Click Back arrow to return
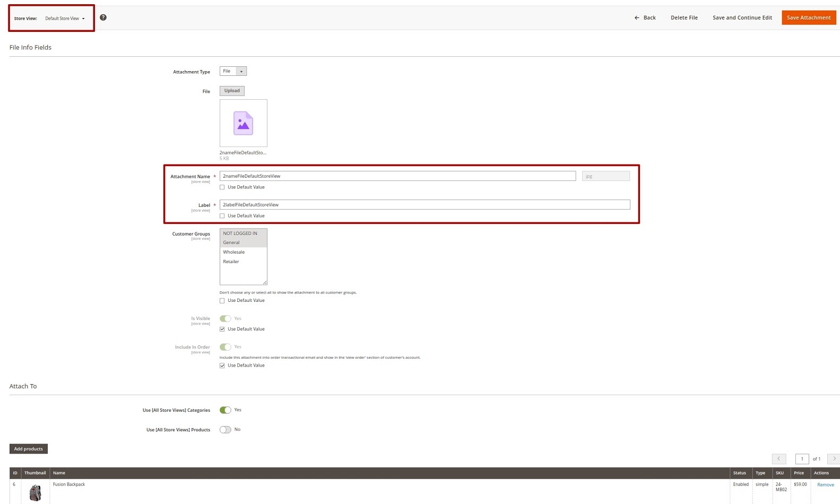Image resolution: width=840 pixels, height=504 pixels. coord(645,18)
